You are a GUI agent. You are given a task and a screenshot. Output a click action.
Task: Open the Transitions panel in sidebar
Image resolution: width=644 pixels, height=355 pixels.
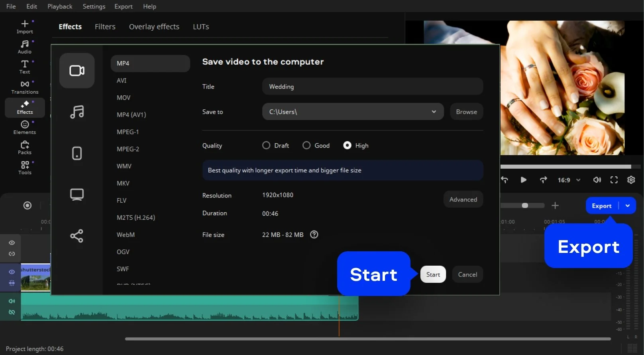pyautogui.click(x=25, y=87)
